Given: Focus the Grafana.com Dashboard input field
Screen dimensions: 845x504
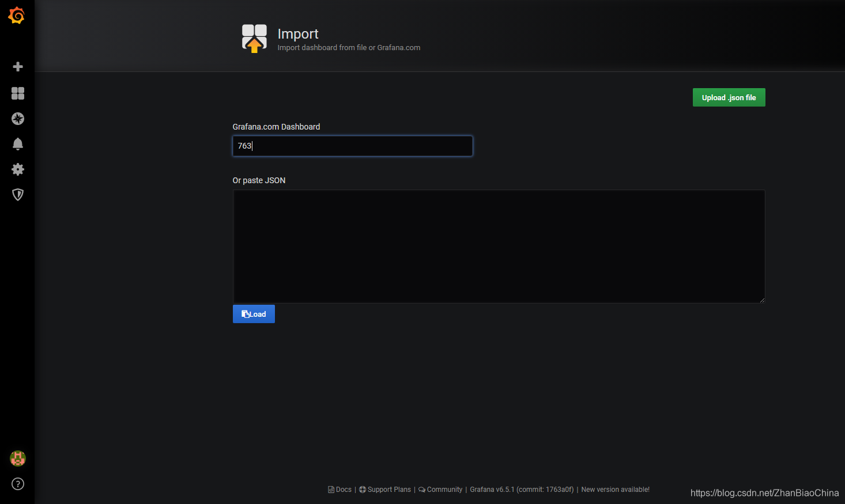Looking at the screenshot, I should point(352,146).
